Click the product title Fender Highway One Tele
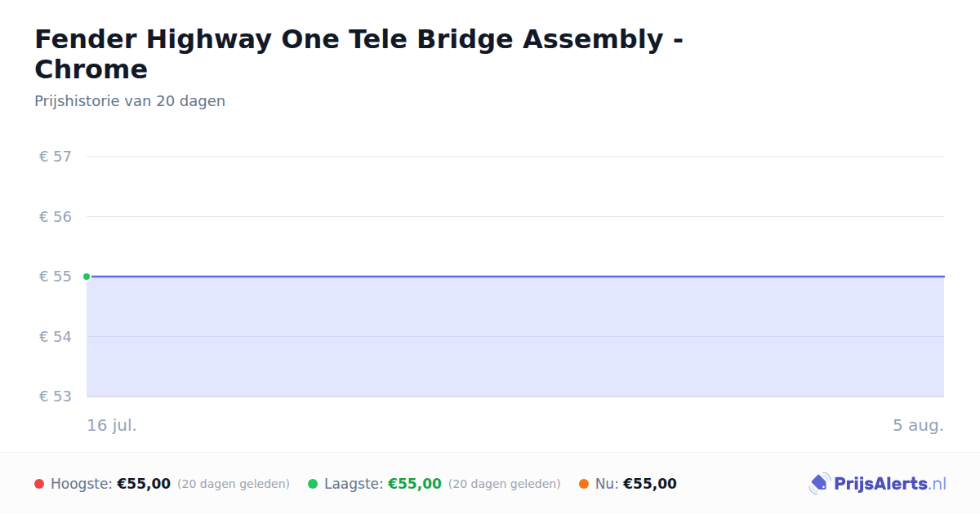This screenshot has height=514, width=980. pos(359,54)
